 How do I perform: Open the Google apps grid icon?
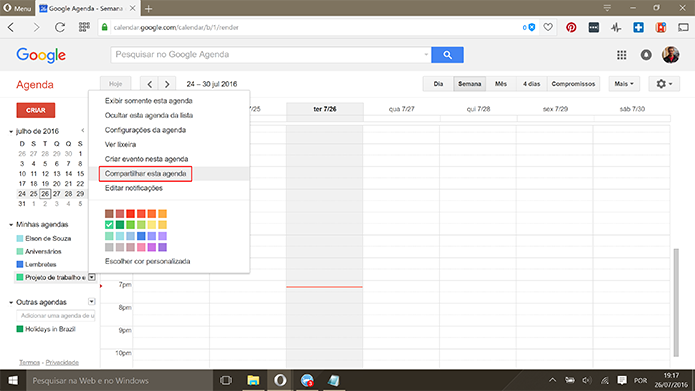point(621,55)
